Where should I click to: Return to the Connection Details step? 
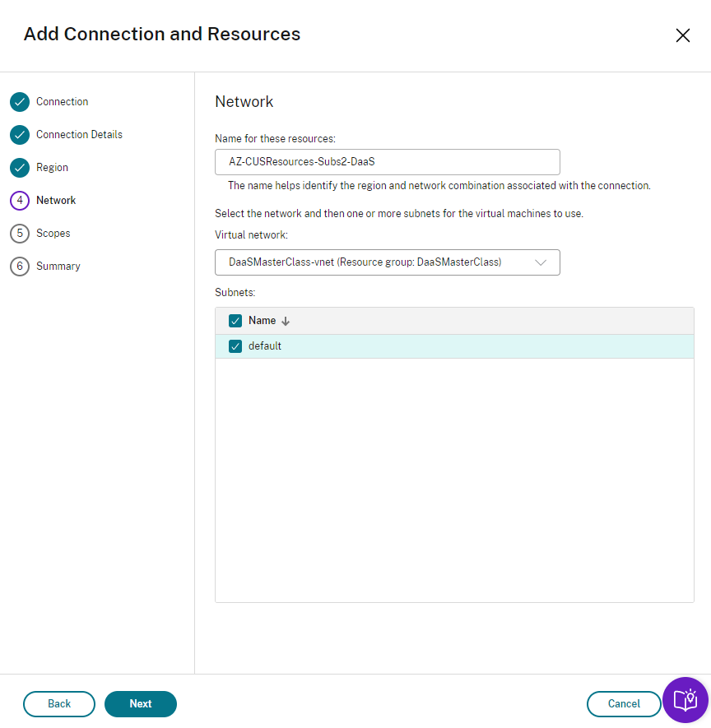pyautogui.click(x=79, y=135)
